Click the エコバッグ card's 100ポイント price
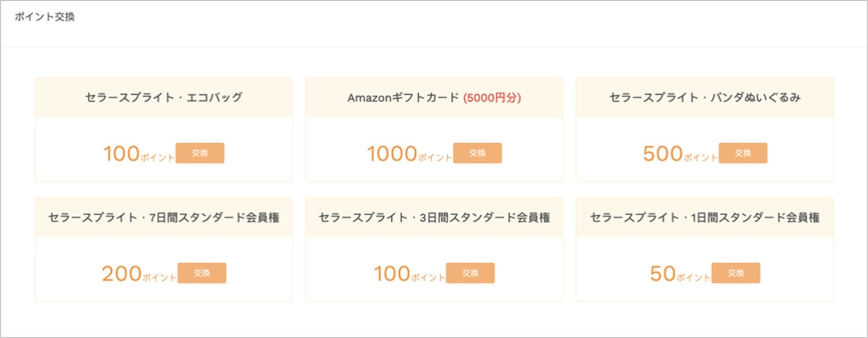Viewport: 868px width, 338px height. pos(138,154)
